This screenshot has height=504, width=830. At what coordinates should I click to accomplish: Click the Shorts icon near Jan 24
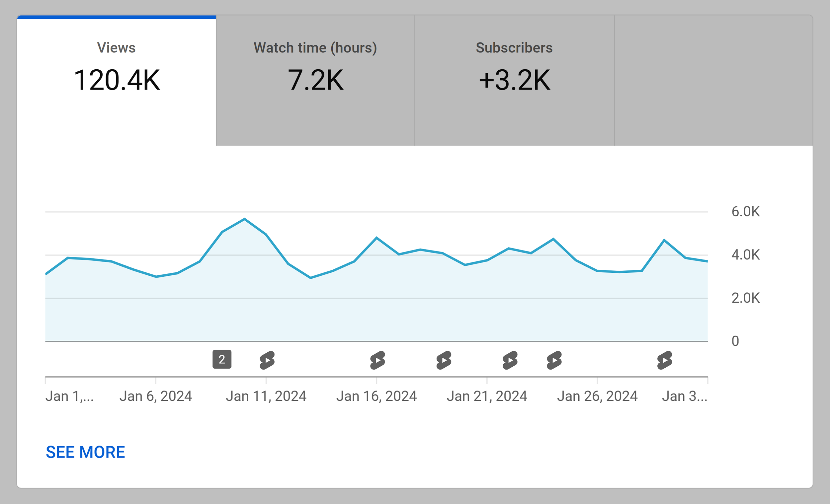(554, 360)
